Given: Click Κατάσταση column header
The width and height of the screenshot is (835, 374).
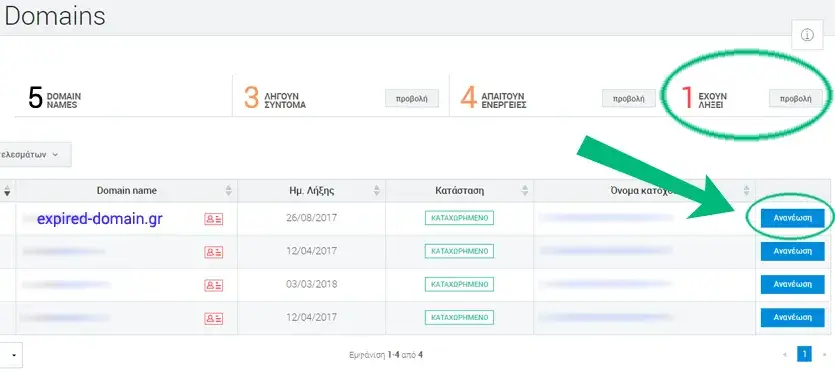Looking at the screenshot, I should (459, 191).
